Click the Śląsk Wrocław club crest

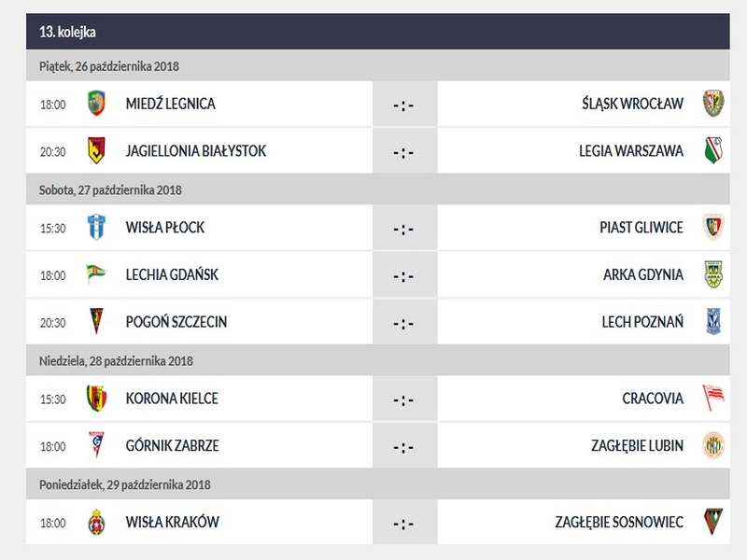(713, 104)
